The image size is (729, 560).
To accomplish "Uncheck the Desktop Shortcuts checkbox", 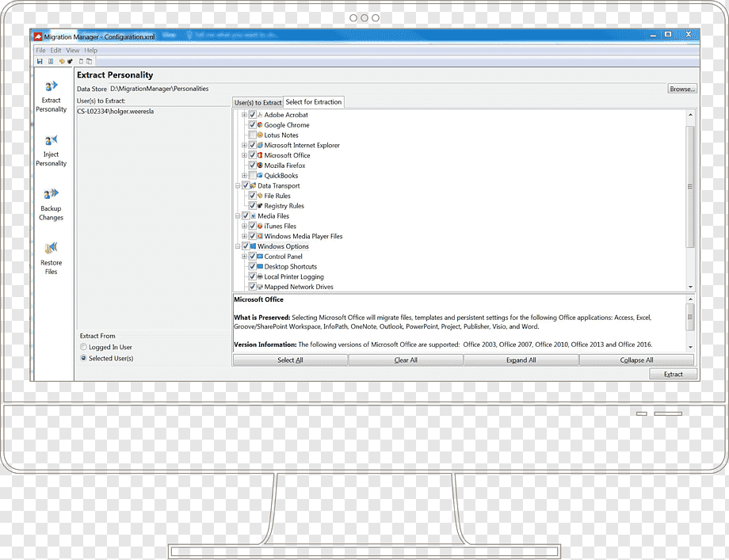I will pos(252,267).
